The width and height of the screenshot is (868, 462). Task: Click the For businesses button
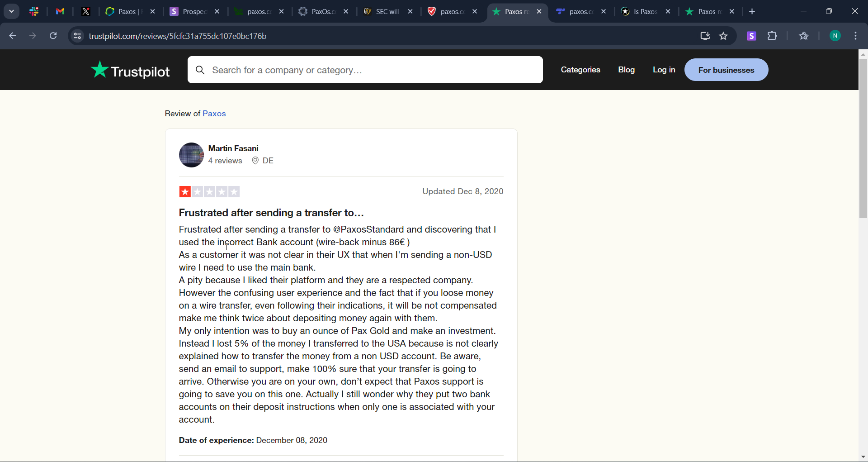pos(726,70)
